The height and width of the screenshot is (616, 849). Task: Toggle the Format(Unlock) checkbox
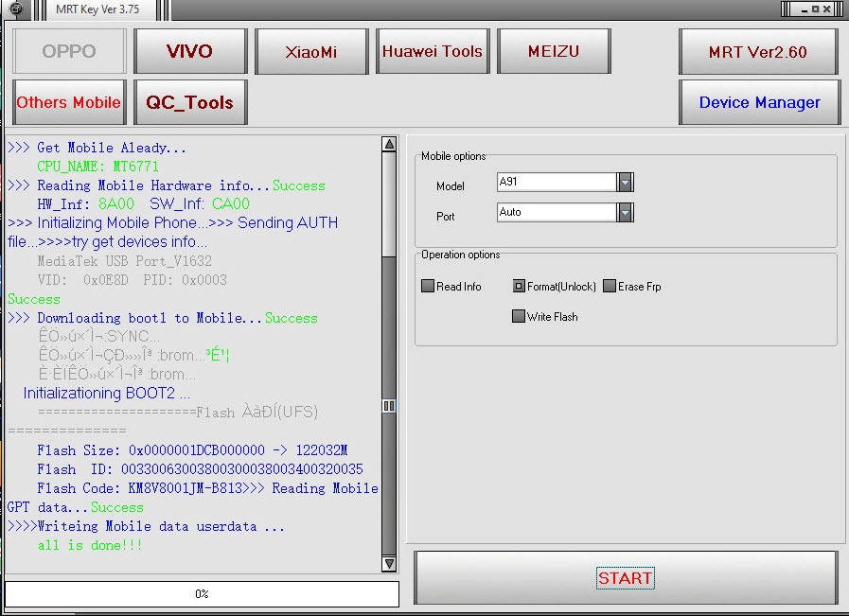[519, 286]
